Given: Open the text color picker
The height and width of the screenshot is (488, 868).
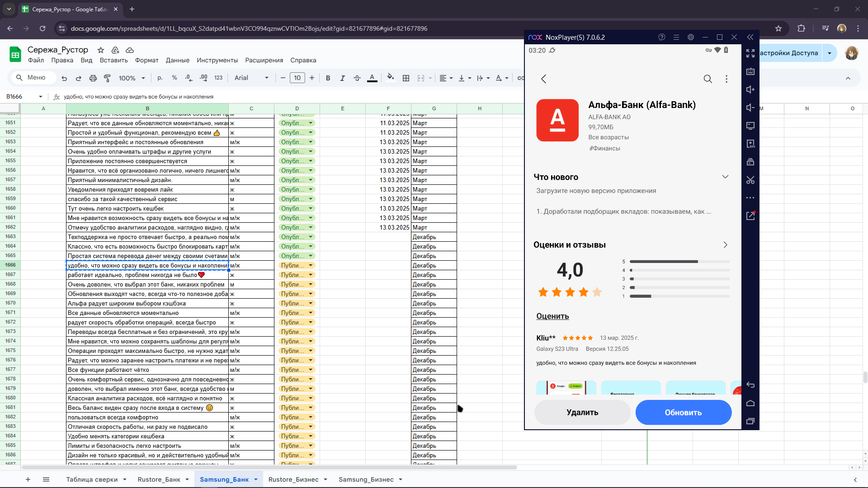Looking at the screenshot, I should coord(372,78).
